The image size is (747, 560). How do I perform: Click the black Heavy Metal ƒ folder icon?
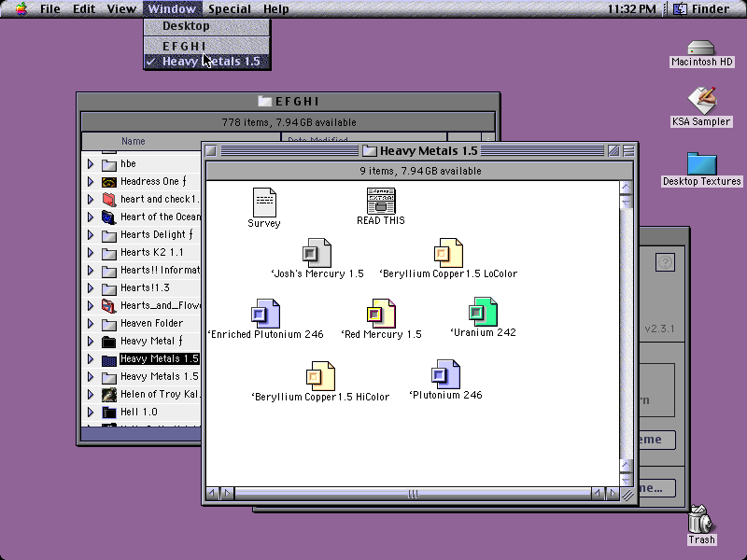click(109, 342)
